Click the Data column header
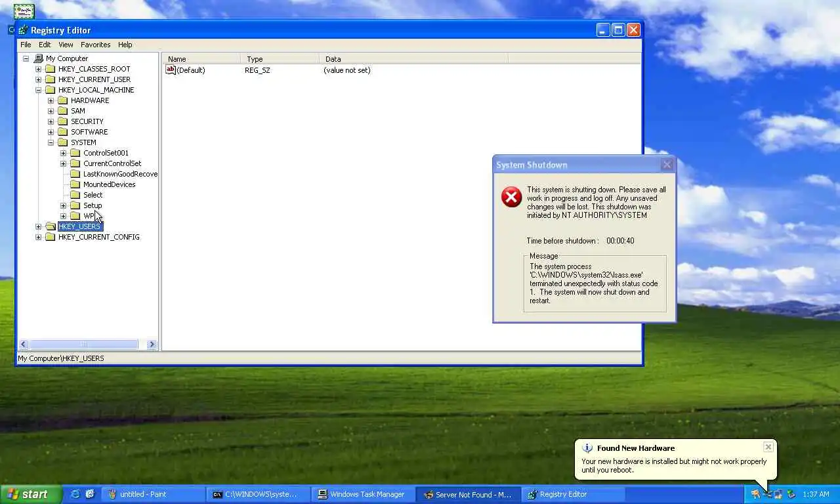 coord(413,59)
